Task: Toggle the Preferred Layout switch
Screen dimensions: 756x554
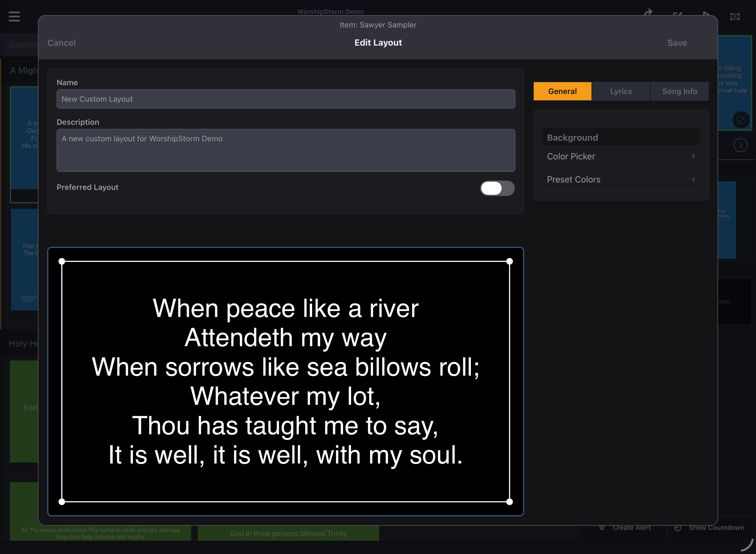Action: (497, 188)
